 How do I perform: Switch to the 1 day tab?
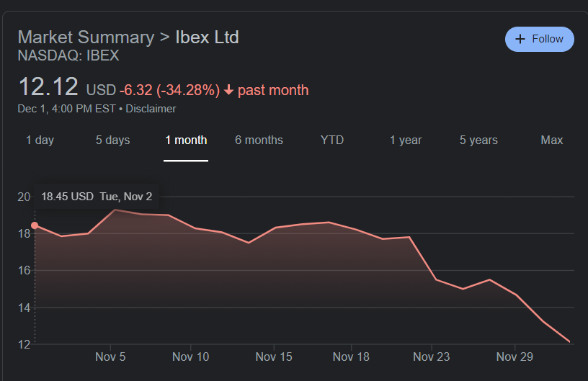(40, 140)
